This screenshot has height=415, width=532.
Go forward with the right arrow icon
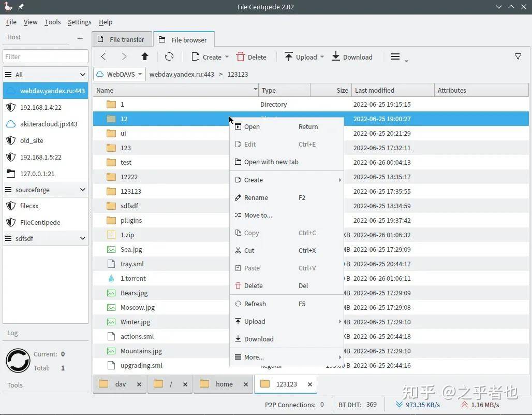click(x=124, y=56)
